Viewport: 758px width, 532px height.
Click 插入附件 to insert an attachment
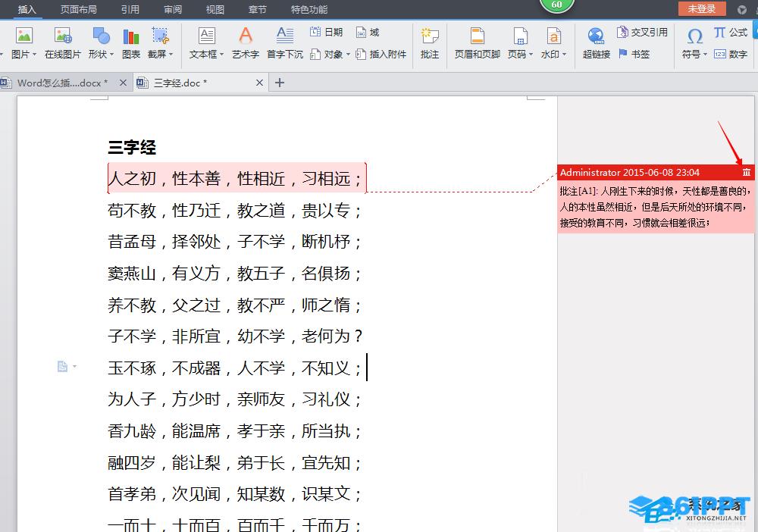[381, 54]
